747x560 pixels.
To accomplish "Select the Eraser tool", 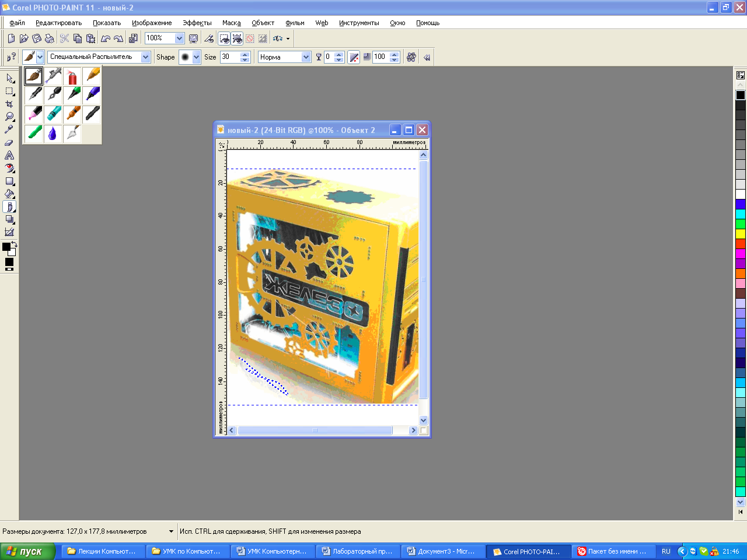I will 9,142.
